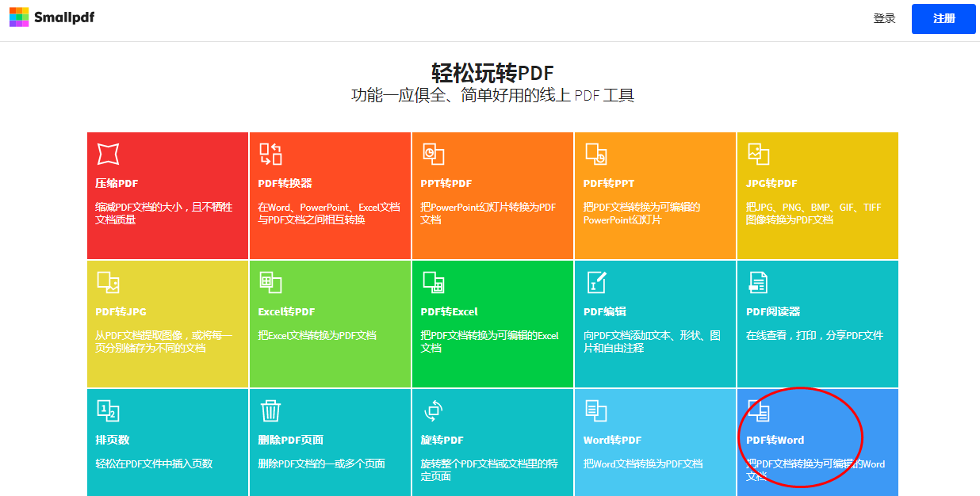This screenshot has width=980, height=496.
Task: Click description 把PDF文档转换为可编辑的PowerPoint幻灯片
Action: (642, 214)
